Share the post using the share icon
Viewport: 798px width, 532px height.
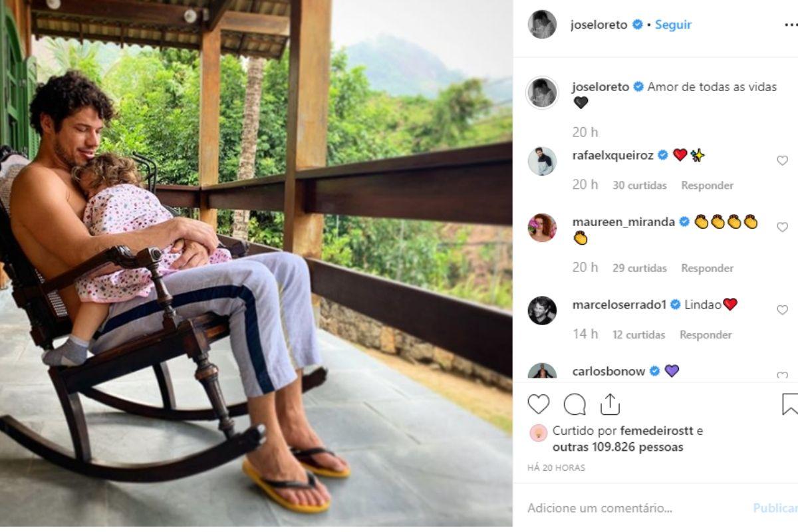pos(610,404)
